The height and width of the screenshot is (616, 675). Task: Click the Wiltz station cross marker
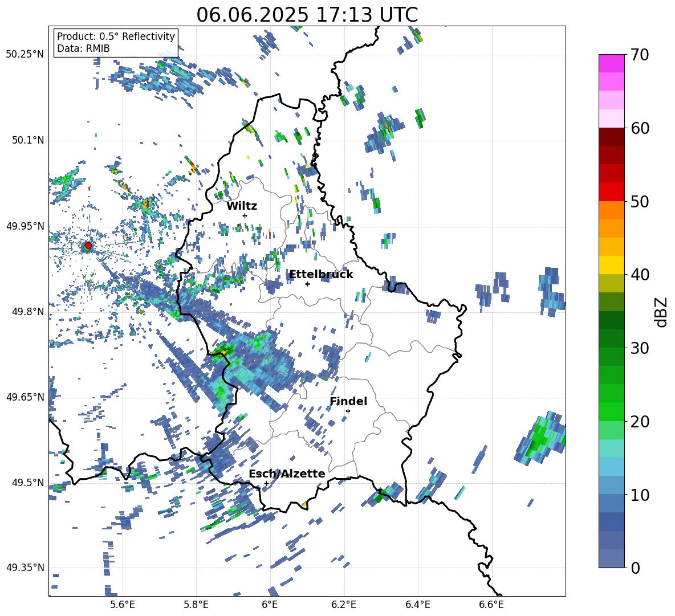pos(245,215)
